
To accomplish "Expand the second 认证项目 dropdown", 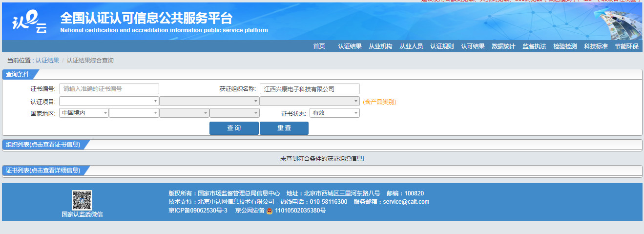I will pyautogui.click(x=209, y=101).
